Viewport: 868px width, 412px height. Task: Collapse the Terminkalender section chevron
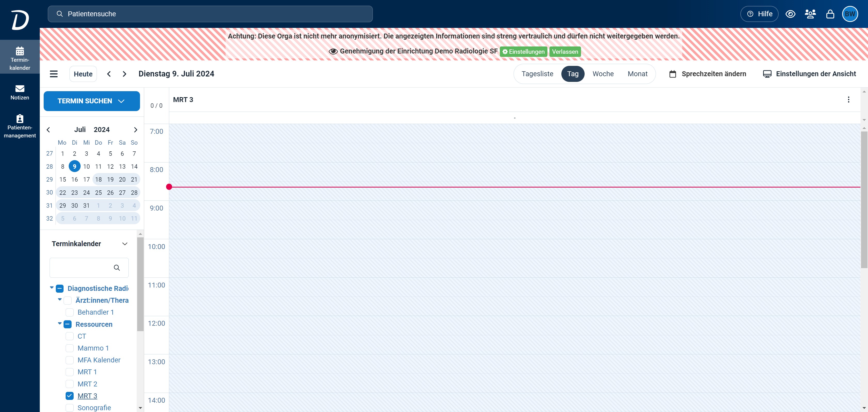tap(125, 244)
